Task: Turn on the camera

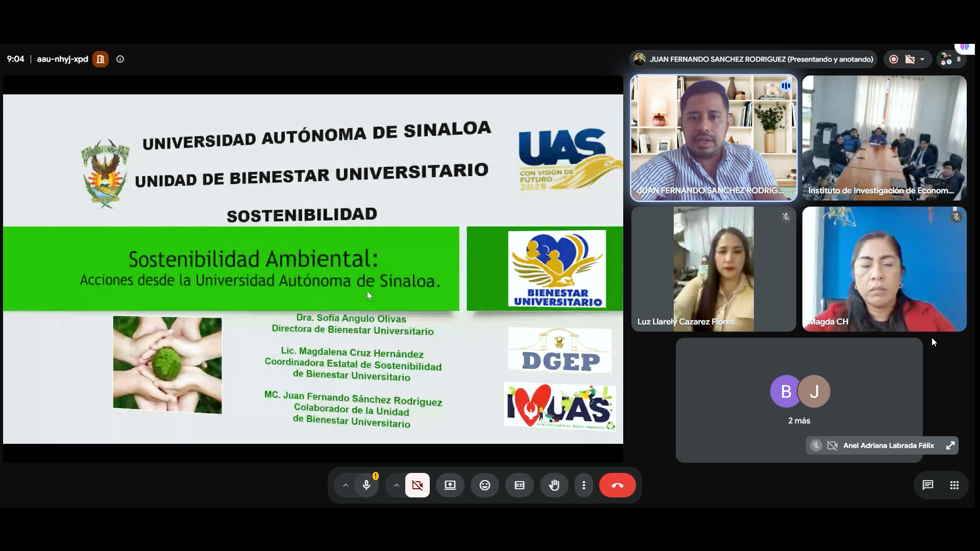Action: tap(418, 485)
